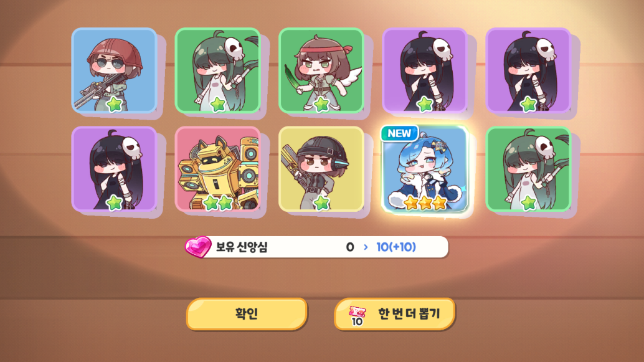This screenshot has height=362, width=644.
Task: Click the green star on the soldier card
Action: click(x=114, y=105)
